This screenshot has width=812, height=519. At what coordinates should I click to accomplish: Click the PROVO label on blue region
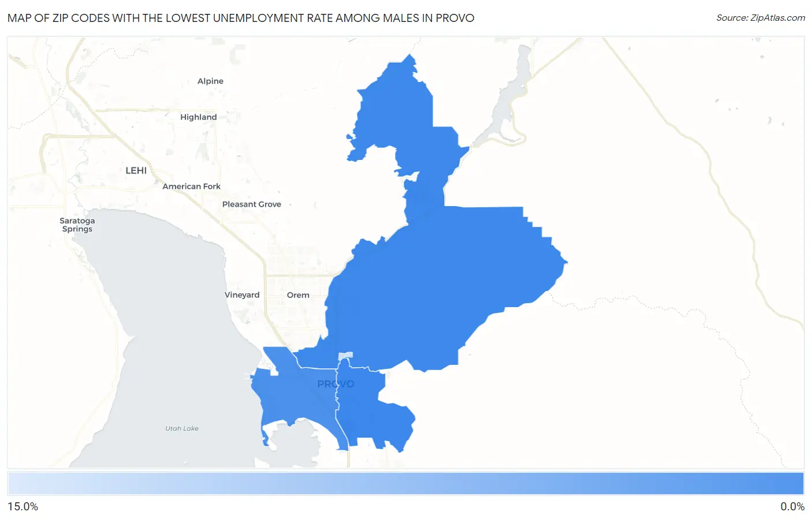(x=336, y=384)
